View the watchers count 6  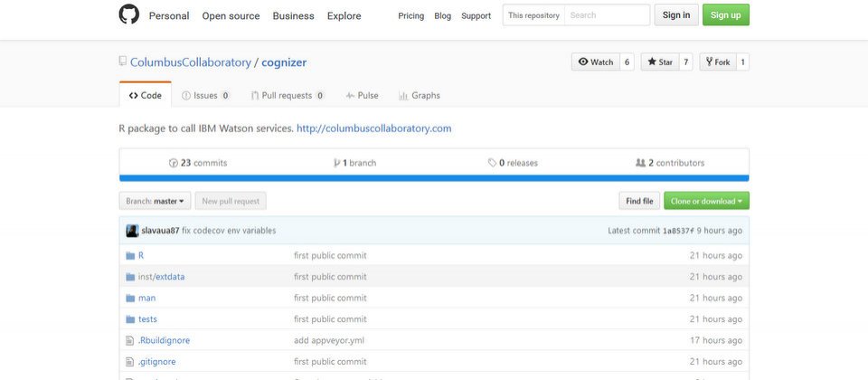tap(627, 62)
